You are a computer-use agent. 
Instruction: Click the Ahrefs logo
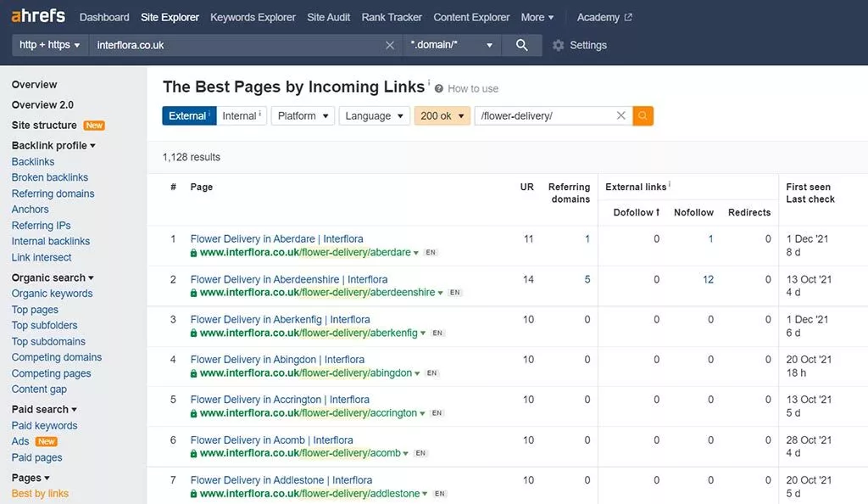pyautogui.click(x=38, y=17)
